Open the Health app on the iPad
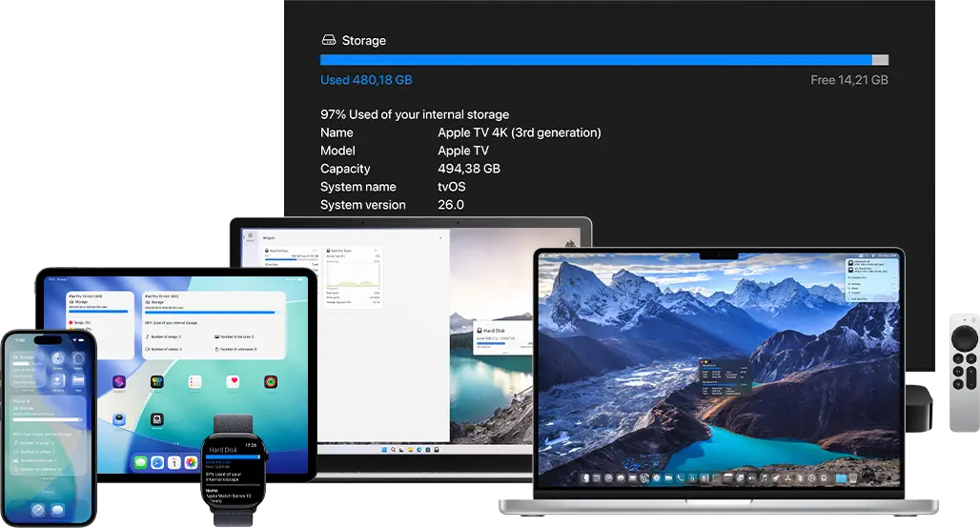 [x=233, y=382]
